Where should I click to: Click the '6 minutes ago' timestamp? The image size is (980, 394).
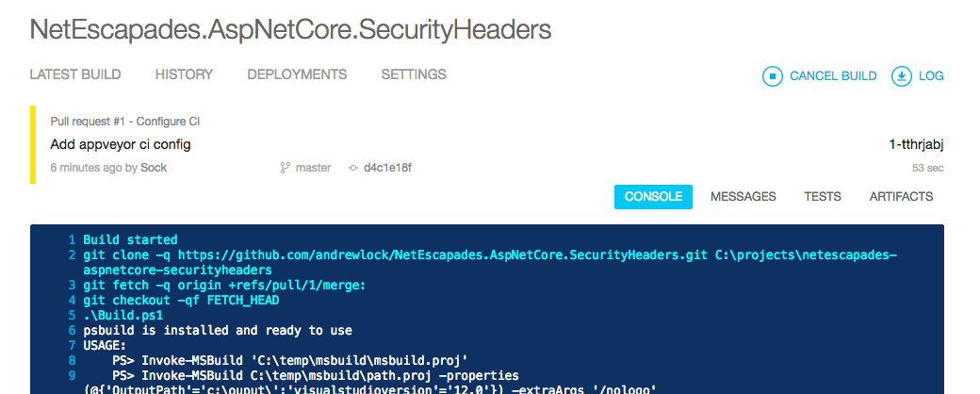pos(86,168)
